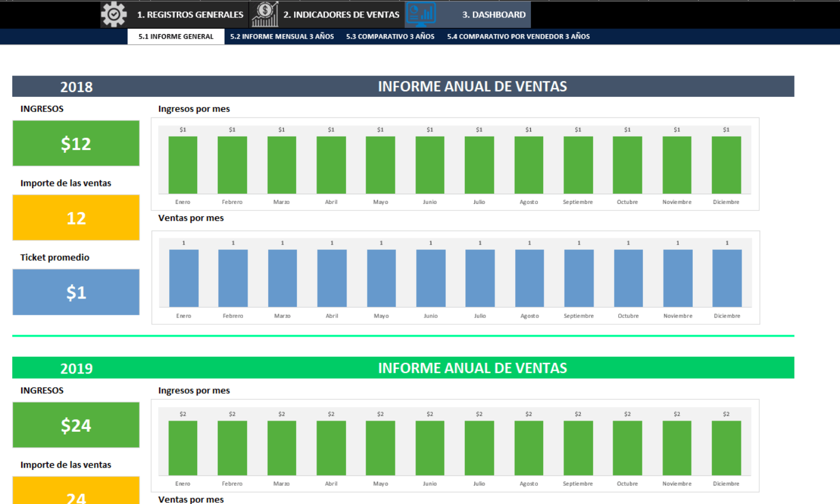Image resolution: width=840 pixels, height=504 pixels.
Task: Click the 2019 Ingresos por mes chart title
Action: pyautogui.click(x=194, y=390)
